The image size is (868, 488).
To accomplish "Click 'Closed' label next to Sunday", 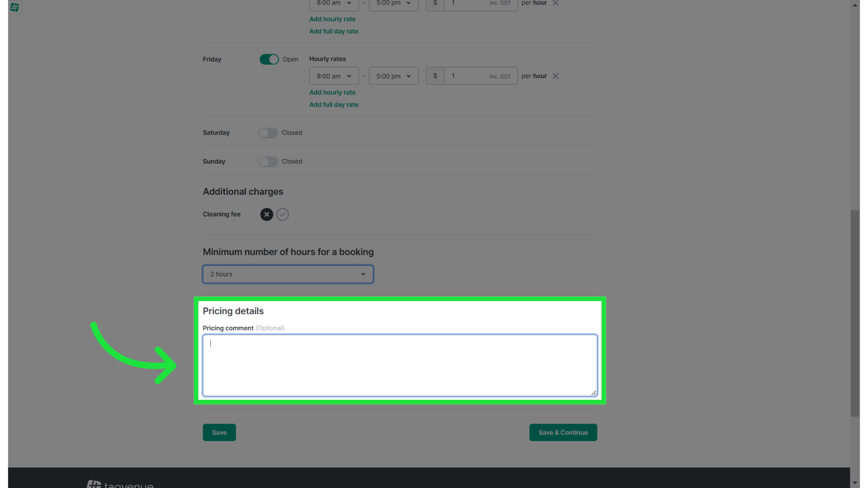I will 292,161.
